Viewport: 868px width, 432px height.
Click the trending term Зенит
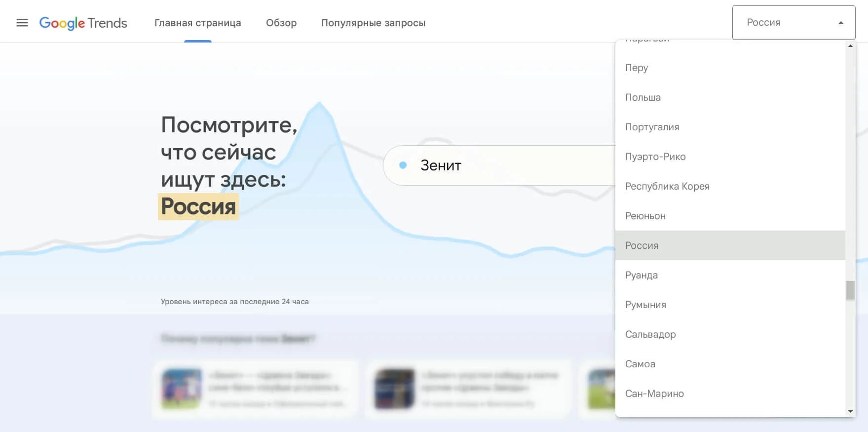click(441, 165)
